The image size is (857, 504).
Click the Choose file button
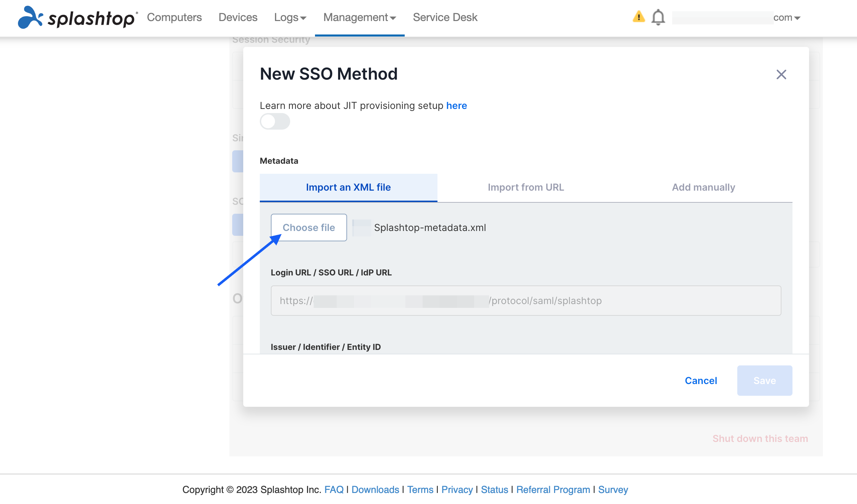(x=309, y=228)
